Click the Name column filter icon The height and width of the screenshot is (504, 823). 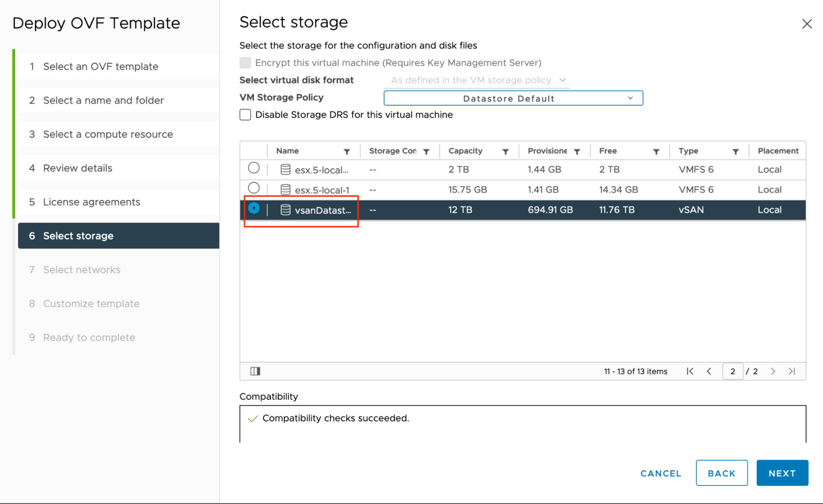point(347,151)
